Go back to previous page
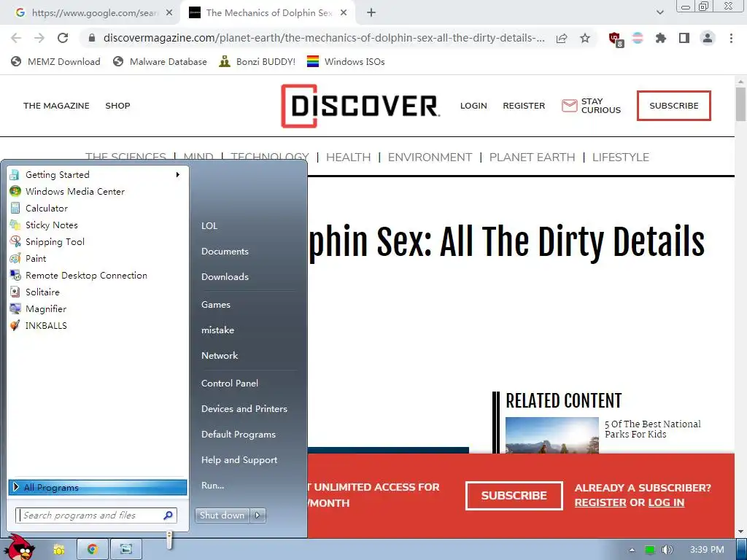747x560 pixels. [16, 38]
